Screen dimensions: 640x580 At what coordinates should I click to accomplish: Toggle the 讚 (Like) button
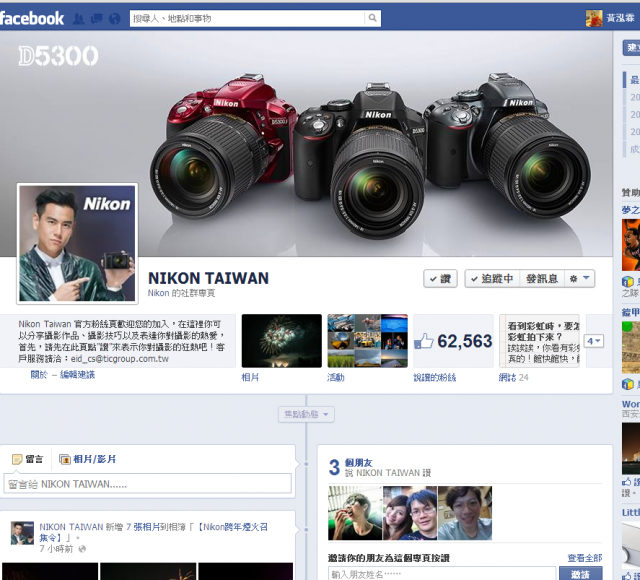440,279
